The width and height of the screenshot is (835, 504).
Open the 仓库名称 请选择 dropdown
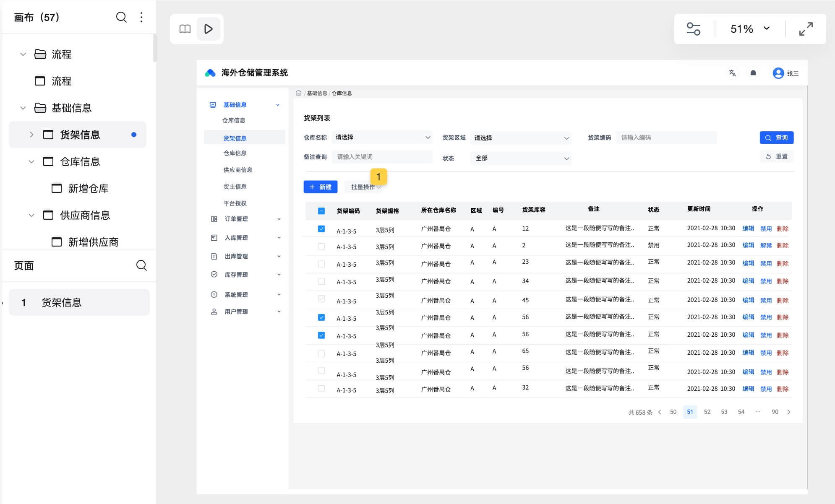[382, 138]
